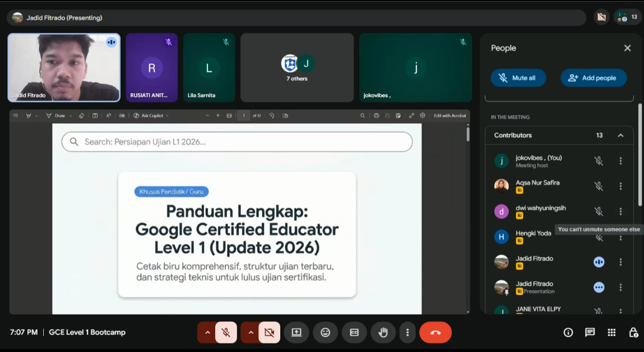Select Jadid Fitrado video tile

coord(64,67)
